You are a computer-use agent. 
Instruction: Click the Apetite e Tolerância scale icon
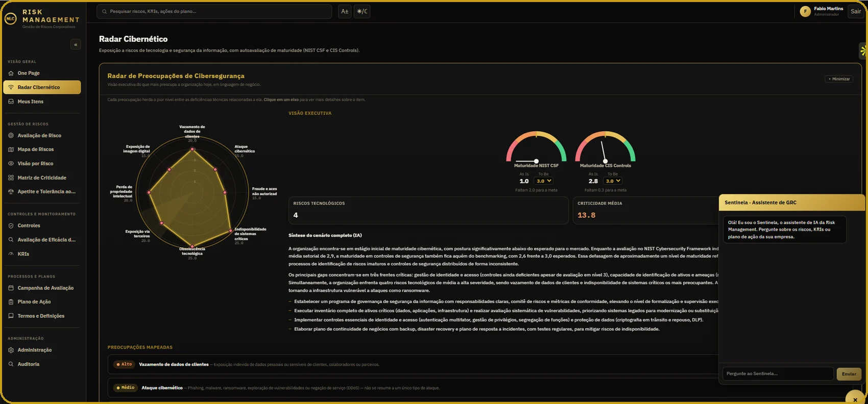(11, 192)
